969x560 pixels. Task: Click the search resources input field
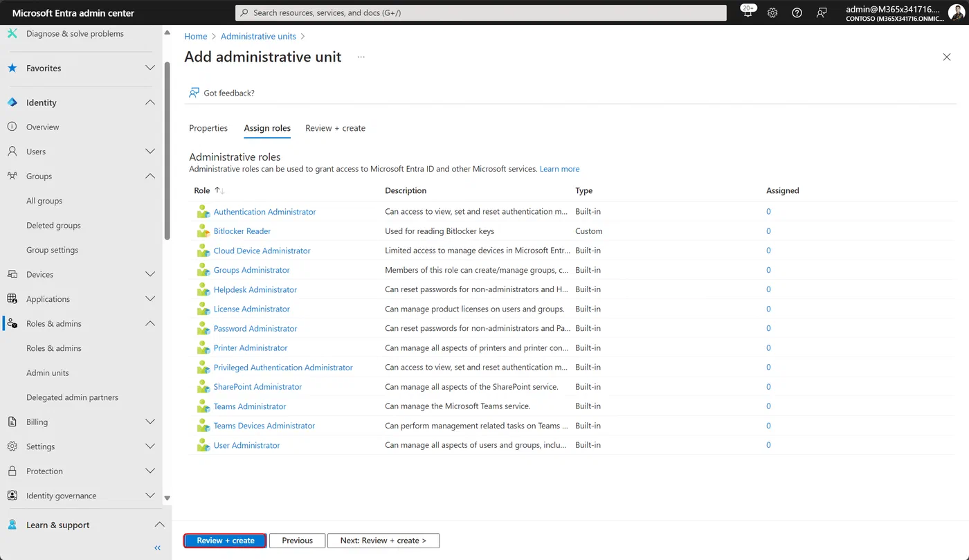click(481, 12)
